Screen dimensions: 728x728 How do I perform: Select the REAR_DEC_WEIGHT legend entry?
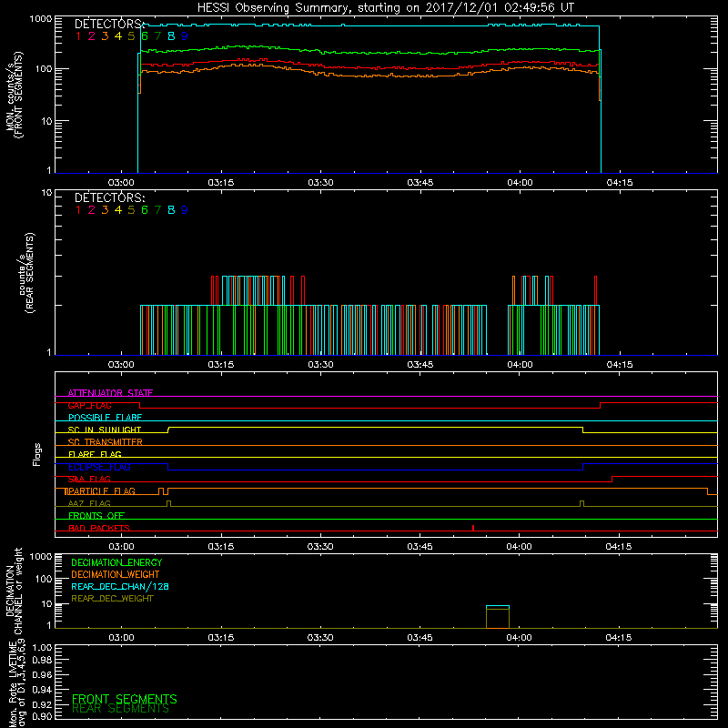(x=112, y=598)
